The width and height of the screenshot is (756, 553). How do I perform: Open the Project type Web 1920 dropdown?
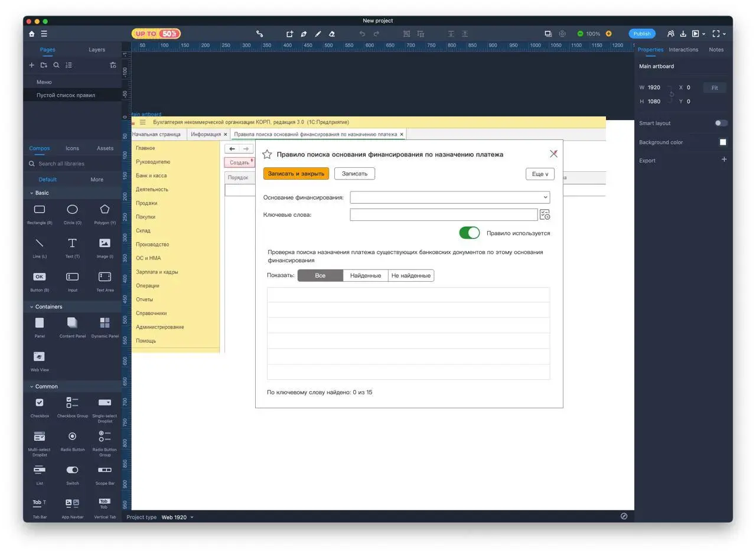pos(177,517)
